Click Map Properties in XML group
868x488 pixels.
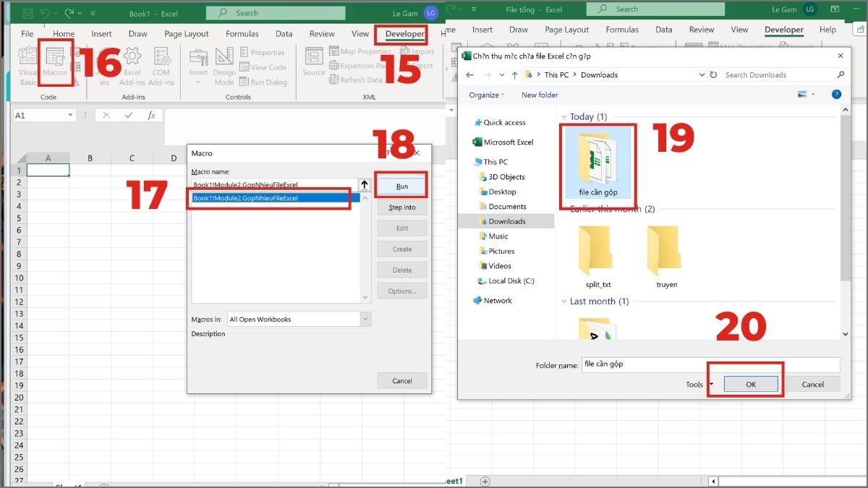coord(360,51)
